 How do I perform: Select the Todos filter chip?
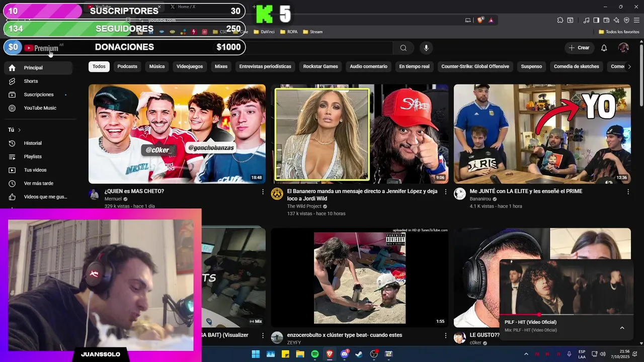[x=99, y=66]
